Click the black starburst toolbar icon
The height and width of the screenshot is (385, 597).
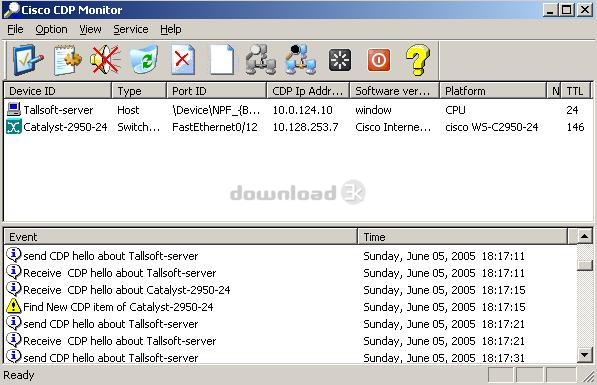(x=340, y=60)
